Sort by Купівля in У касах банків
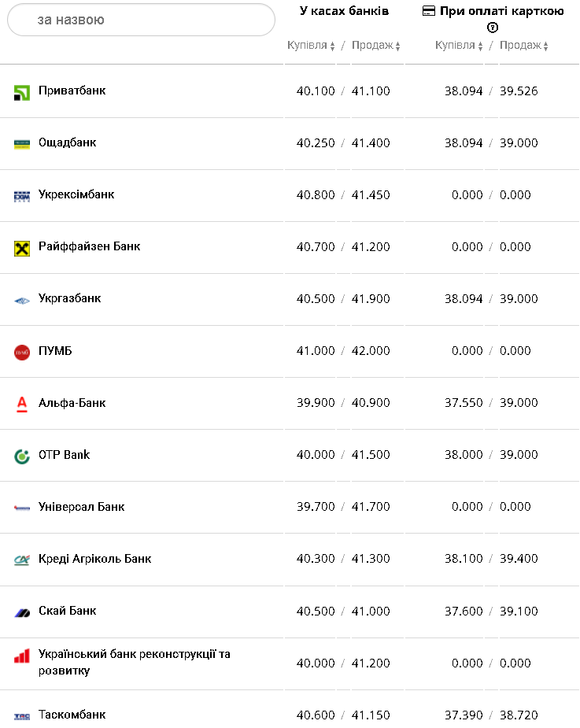The image size is (580, 728). click(x=311, y=46)
